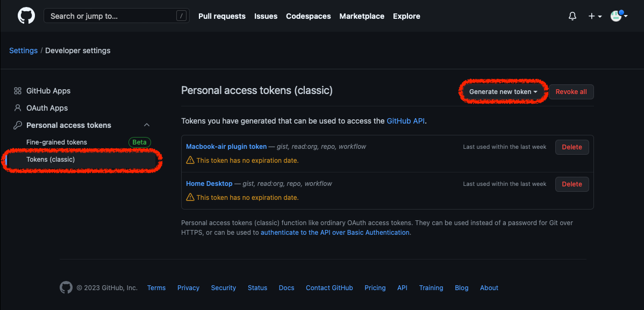
Task: Click Macbook-air 'Last used within the last week' text
Action: [x=505, y=147]
